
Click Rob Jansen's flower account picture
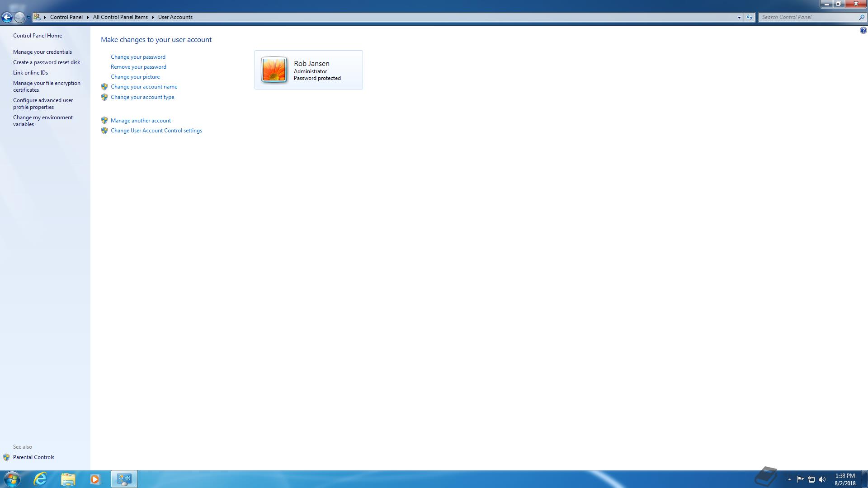click(x=274, y=70)
